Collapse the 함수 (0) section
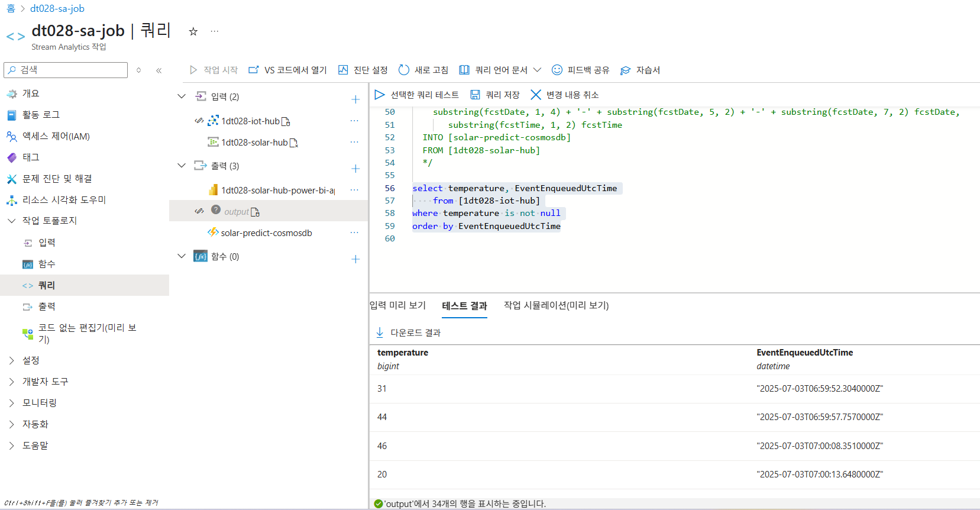Screen dimensions: 980x510 182,256
